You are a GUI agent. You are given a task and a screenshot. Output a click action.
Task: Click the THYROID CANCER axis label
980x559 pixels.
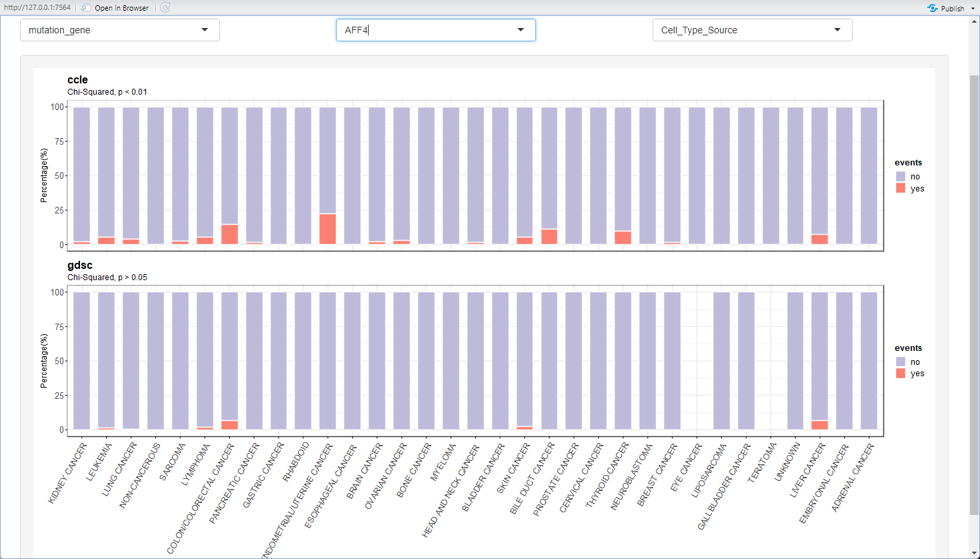[x=607, y=474]
